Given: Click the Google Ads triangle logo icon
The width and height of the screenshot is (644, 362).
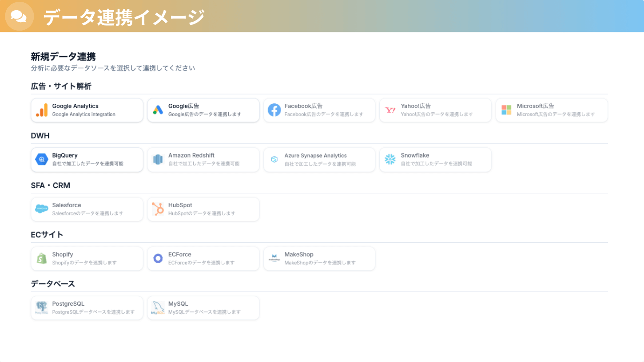Looking at the screenshot, I should pyautogui.click(x=158, y=110).
